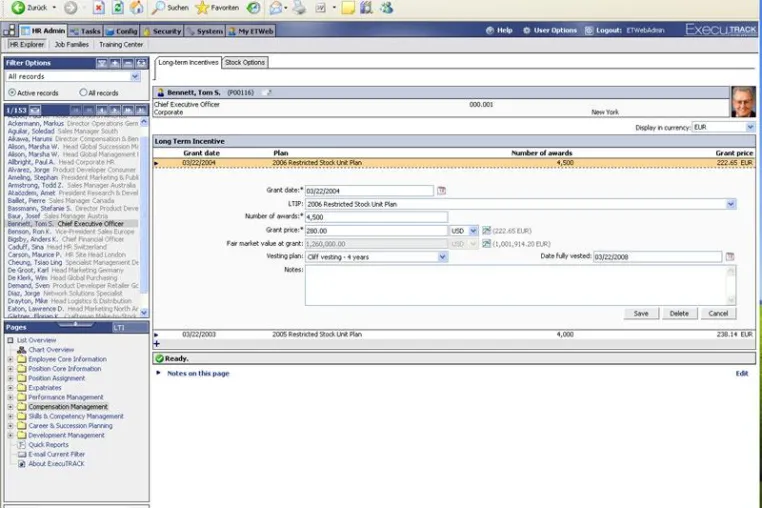The width and height of the screenshot is (762, 508).
Task: Open the Security menu tab
Action: pyautogui.click(x=162, y=31)
